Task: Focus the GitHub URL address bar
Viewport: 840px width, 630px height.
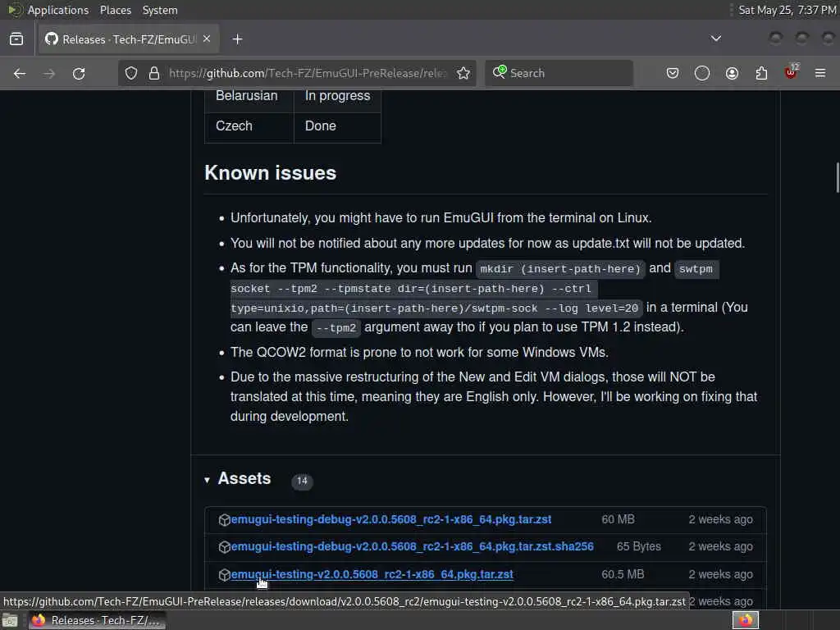Action: [x=308, y=73]
